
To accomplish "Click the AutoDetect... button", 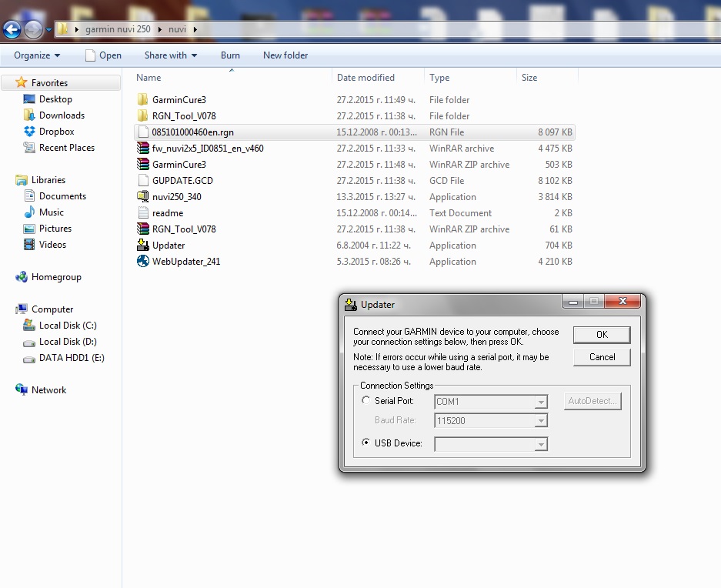I will (x=592, y=401).
